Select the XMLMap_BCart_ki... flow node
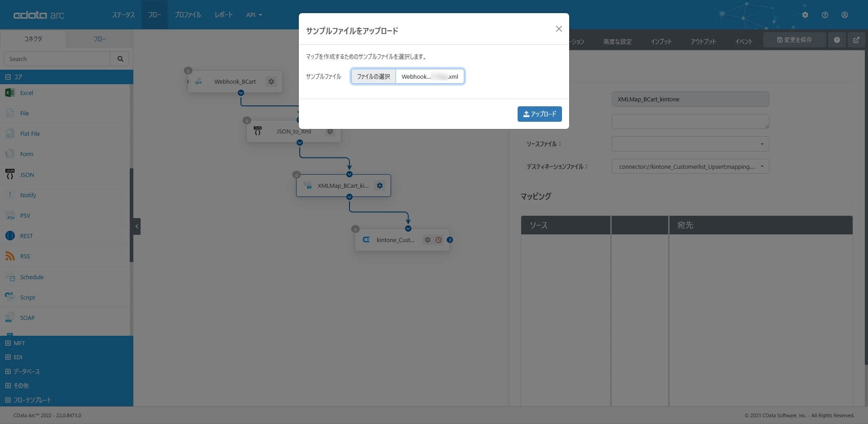The height and width of the screenshot is (424, 868). point(343,186)
